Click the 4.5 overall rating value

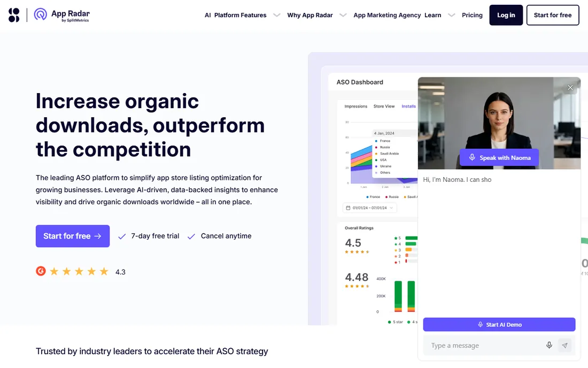353,243
